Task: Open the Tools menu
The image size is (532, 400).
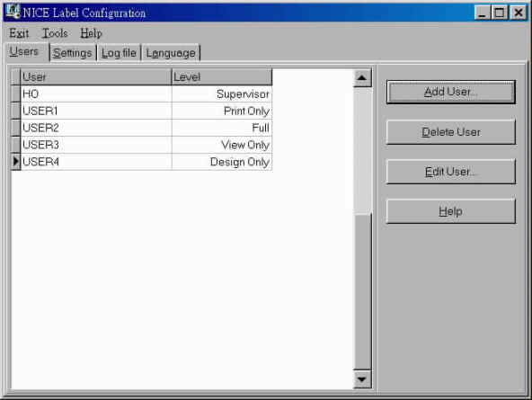Action: pyautogui.click(x=55, y=33)
